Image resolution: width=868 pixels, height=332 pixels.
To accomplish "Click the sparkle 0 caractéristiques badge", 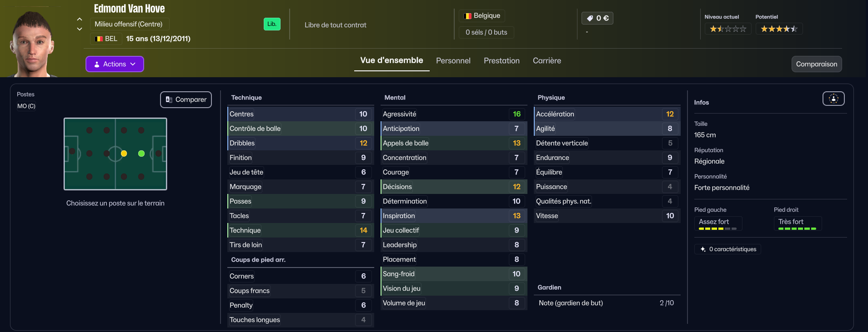I will pyautogui.click(x=728, y=249).
